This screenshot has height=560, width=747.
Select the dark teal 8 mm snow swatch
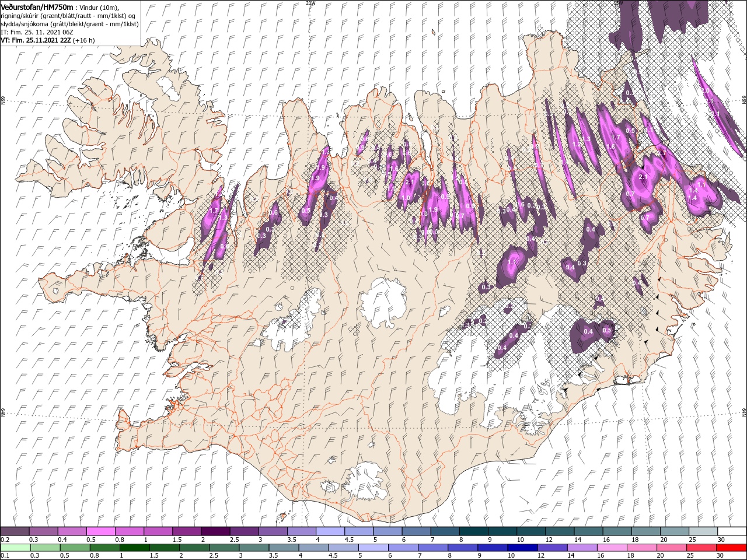tap(474, 531)
